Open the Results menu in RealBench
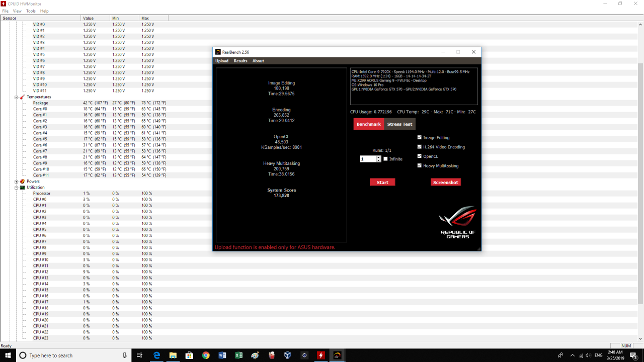The height and width of the screenshot is (362, 644). pos(240,61)
